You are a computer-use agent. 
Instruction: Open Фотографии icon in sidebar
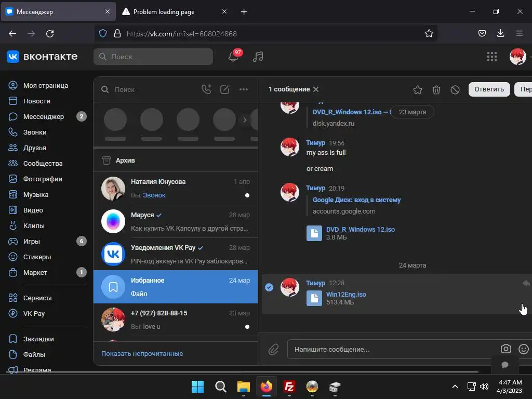click(x=13, y=179)
